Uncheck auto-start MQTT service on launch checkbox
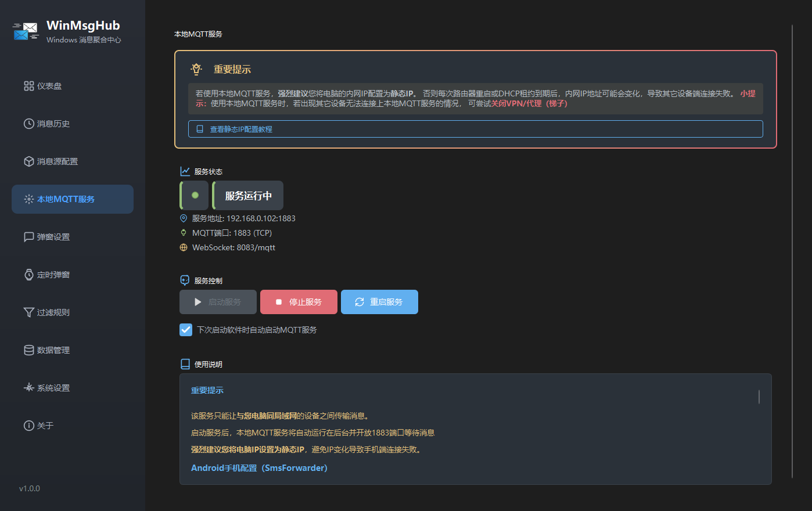 [186, 330]
